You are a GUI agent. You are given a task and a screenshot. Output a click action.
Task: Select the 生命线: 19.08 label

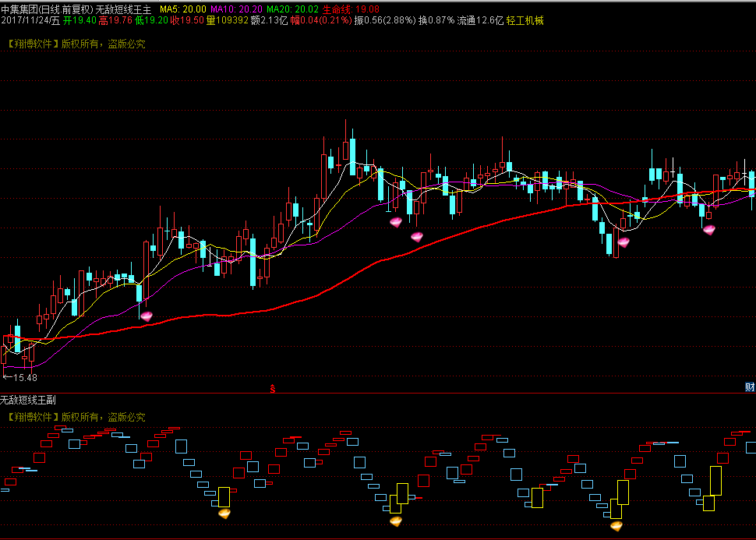tap(351, 9)
